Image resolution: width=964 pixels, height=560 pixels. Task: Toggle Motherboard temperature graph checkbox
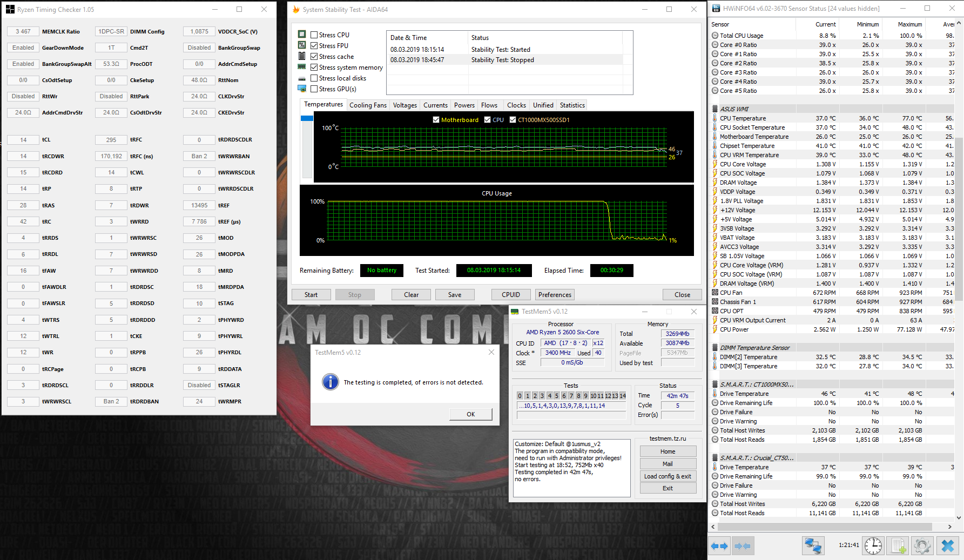tap(436, 120)
